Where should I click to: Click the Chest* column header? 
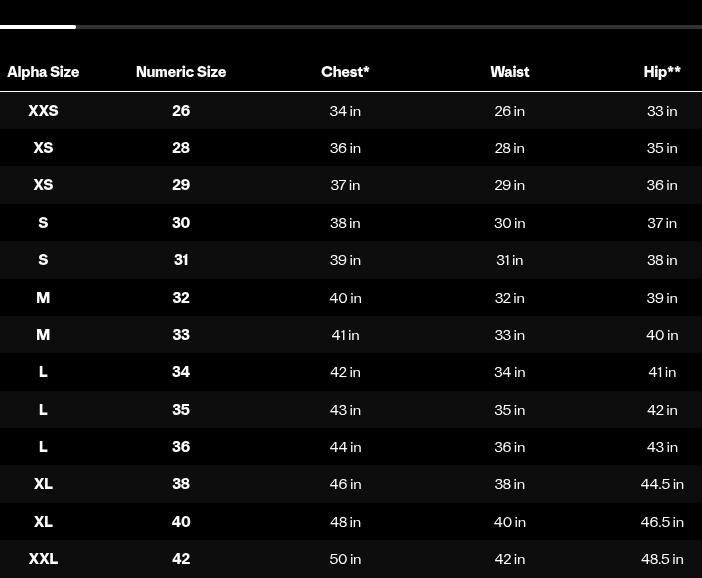coord(345,72)
